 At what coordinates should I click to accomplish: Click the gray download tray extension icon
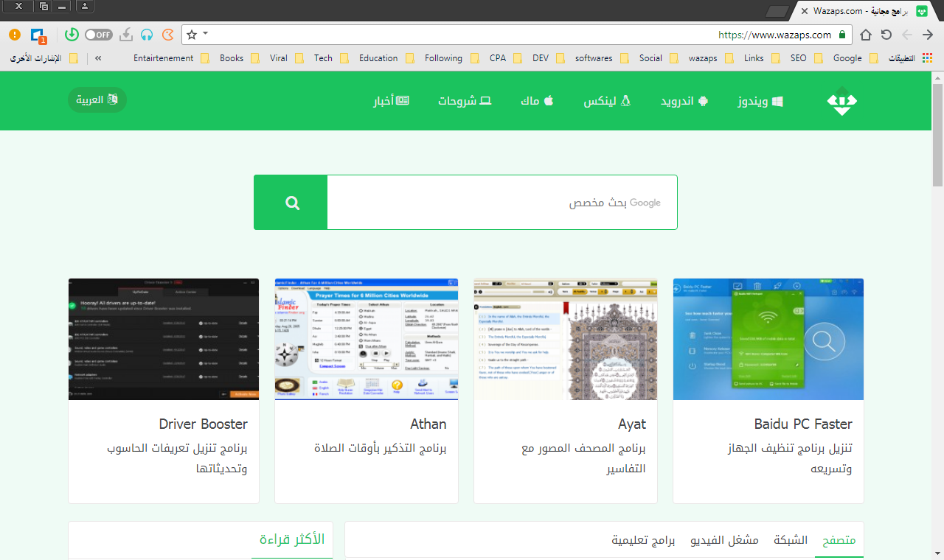point(127,35)
